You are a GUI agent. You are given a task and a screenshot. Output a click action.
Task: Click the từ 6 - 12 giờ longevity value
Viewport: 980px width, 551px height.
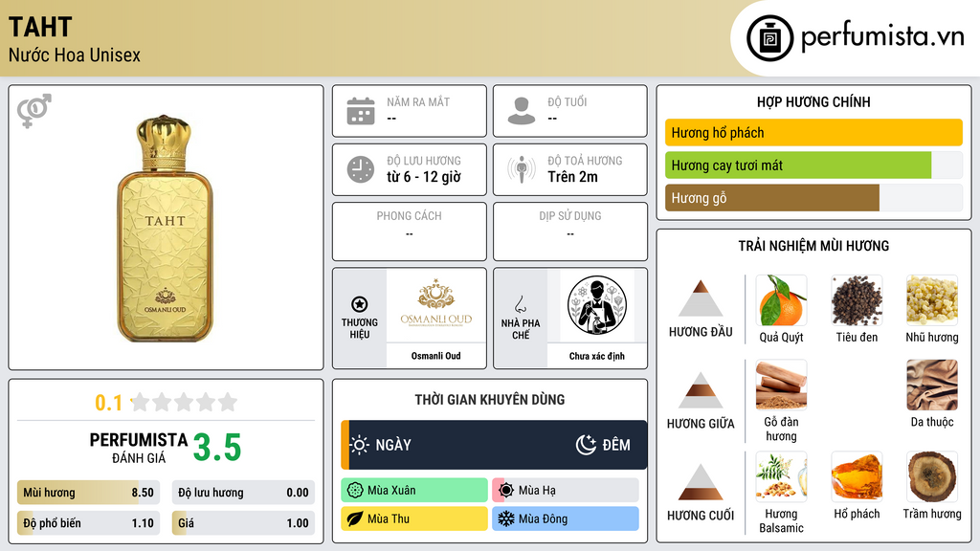click(x=424, y=177)
